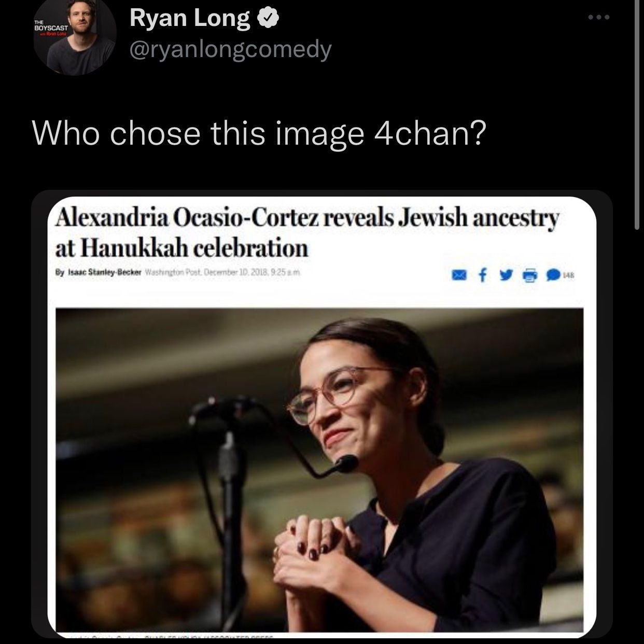Click the Twitter bird share icon
The width and height of the screenshot is (644, 644).
[505, 276]
